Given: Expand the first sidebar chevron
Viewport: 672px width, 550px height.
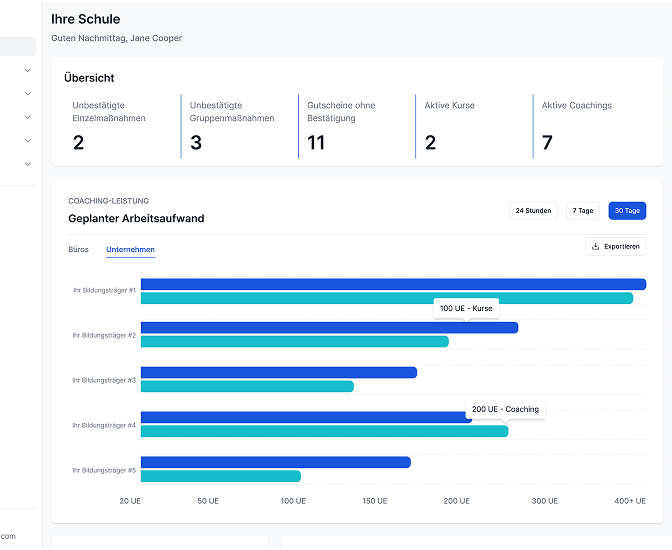Looking at the screenshot, I should (27, 70).
